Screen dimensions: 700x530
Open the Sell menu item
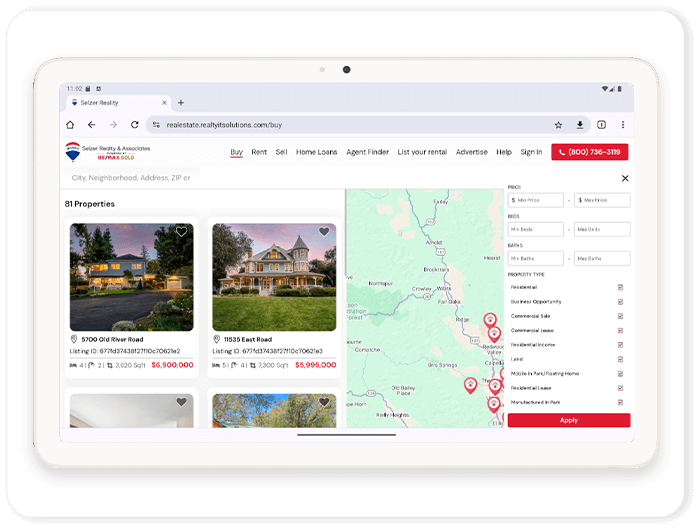281,152
